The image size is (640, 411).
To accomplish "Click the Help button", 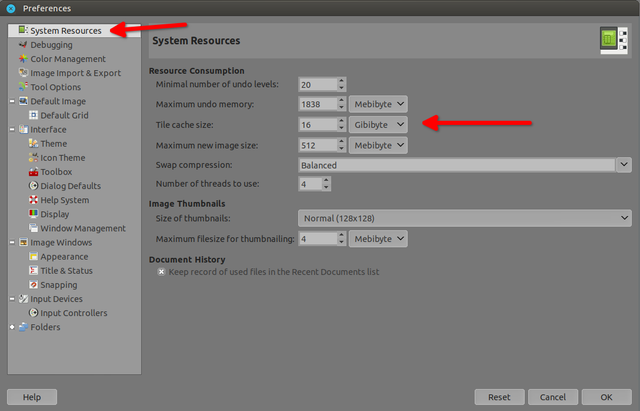I will [32, 397].
